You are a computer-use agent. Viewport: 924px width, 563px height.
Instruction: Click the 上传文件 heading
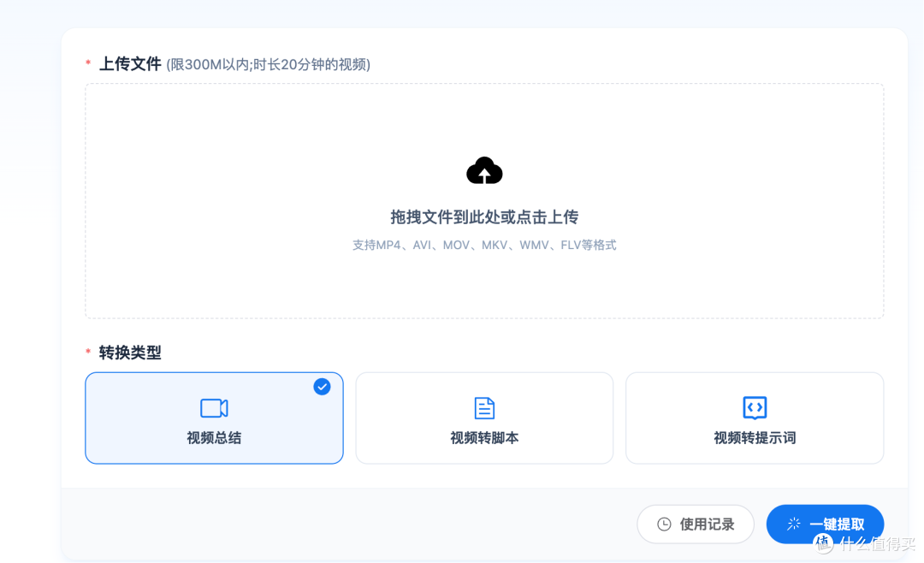[x=130, y=63]
